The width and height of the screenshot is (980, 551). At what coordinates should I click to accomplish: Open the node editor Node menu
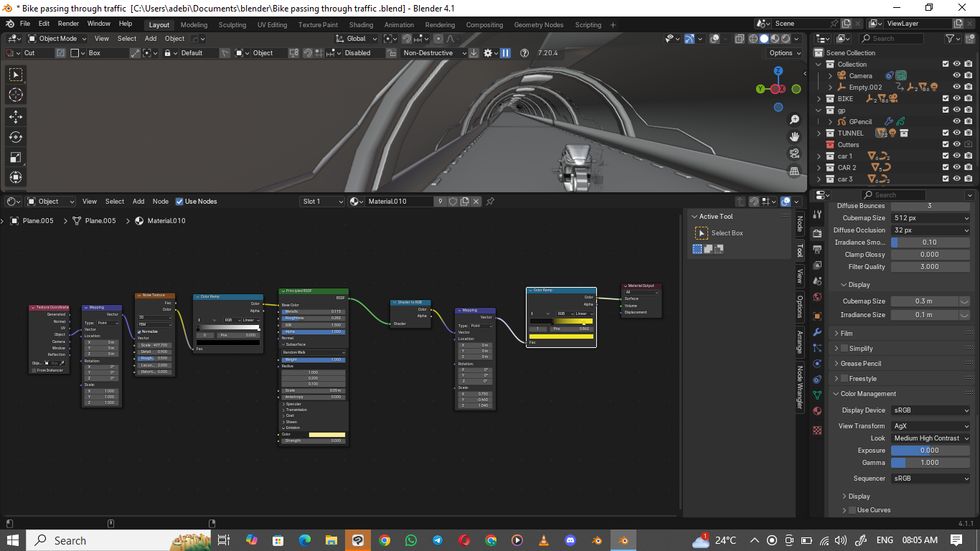click(161, 202)
